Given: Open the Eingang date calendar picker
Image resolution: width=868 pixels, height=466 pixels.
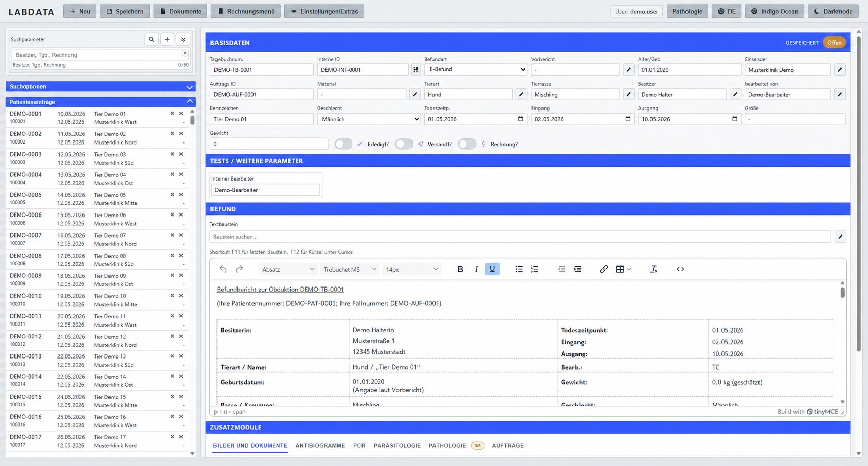Looking at the screenshot, I should pos(628,119).
